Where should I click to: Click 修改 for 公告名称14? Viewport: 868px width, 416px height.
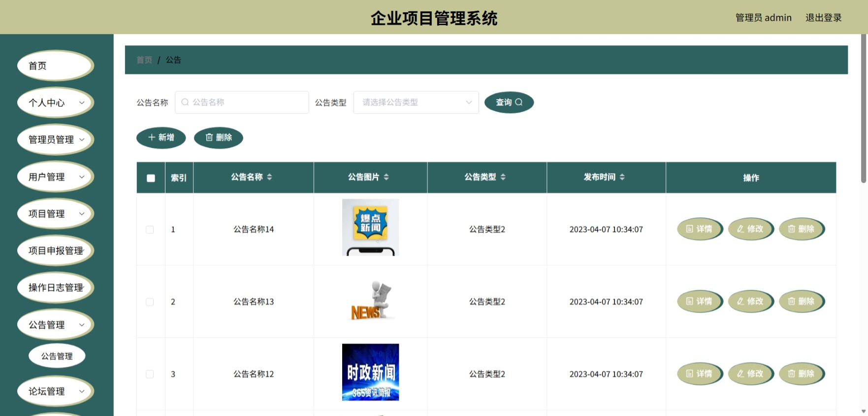coord(750,229)
